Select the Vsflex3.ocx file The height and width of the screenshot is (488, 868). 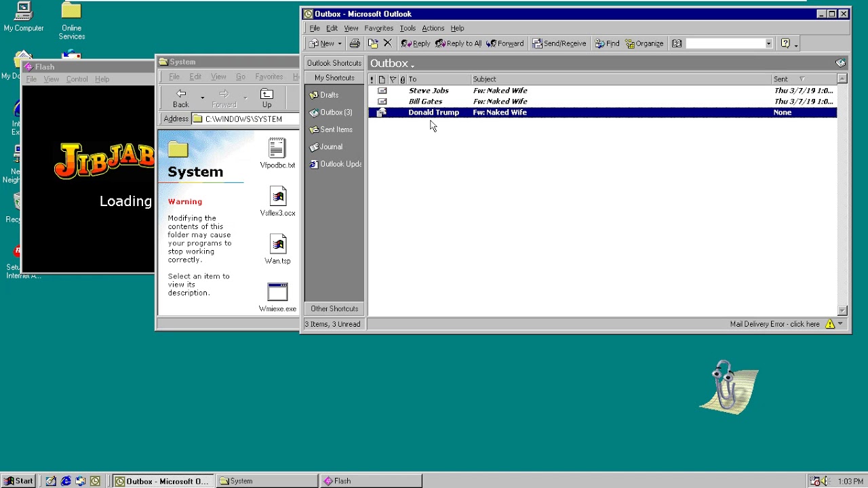277,202
